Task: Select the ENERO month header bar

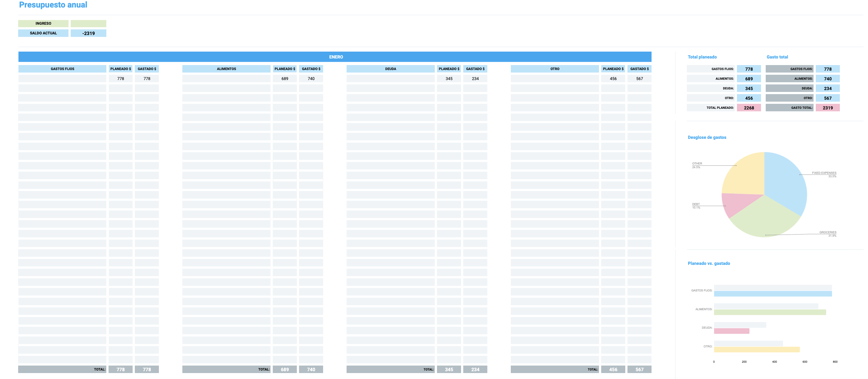Action: coord(335,57)
